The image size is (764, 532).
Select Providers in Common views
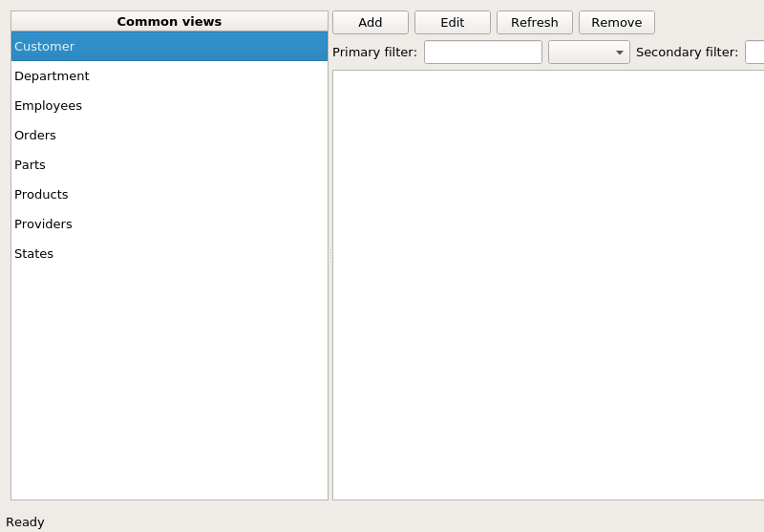point(169,224)
